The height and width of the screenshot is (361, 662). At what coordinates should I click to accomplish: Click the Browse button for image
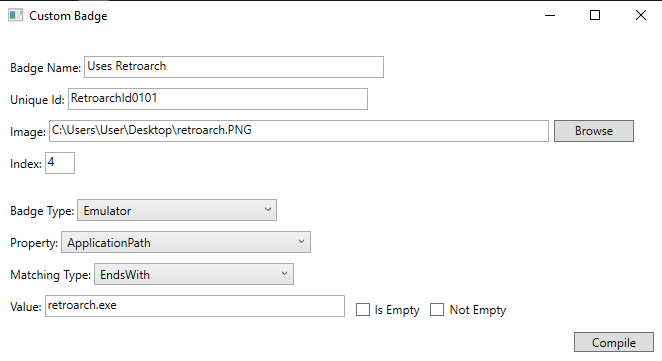(x=594, y=131)
